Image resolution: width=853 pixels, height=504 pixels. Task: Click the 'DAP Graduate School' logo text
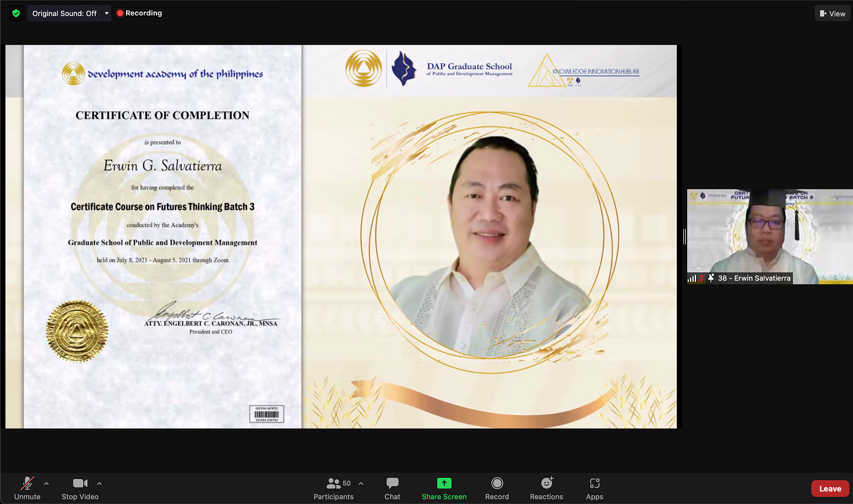click(469, 69)
